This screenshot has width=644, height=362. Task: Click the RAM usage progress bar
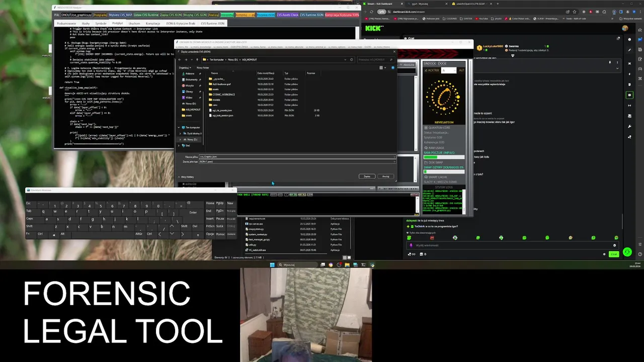[x=444, y=157]
